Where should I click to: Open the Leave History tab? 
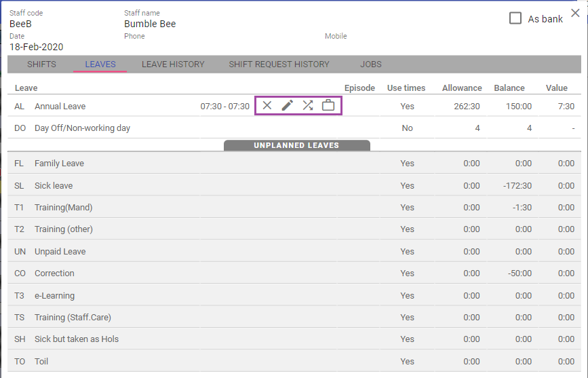coord(173,64)
